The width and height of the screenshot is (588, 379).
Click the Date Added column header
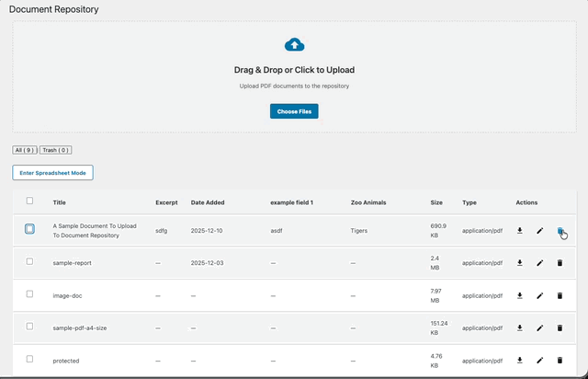[208, 202]
